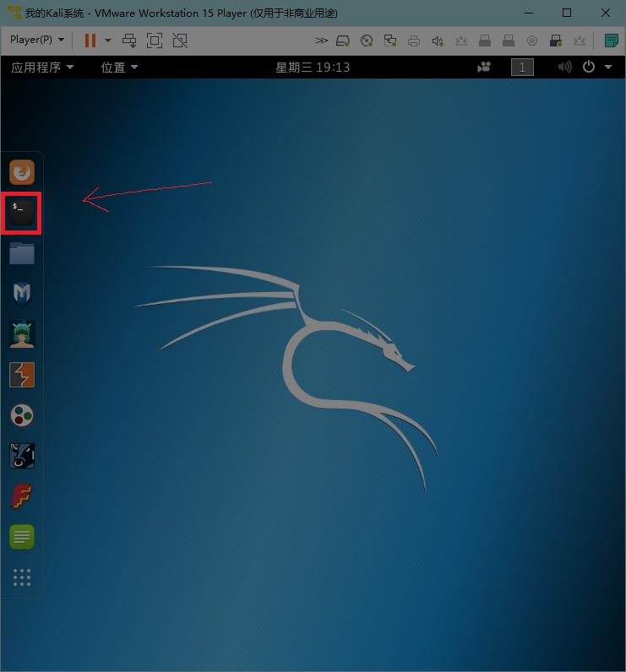Viewport: 626px width, 672px height.
Task: Minimize the VMware Player window
Action: pyautogui.click(x=529, y=13)
